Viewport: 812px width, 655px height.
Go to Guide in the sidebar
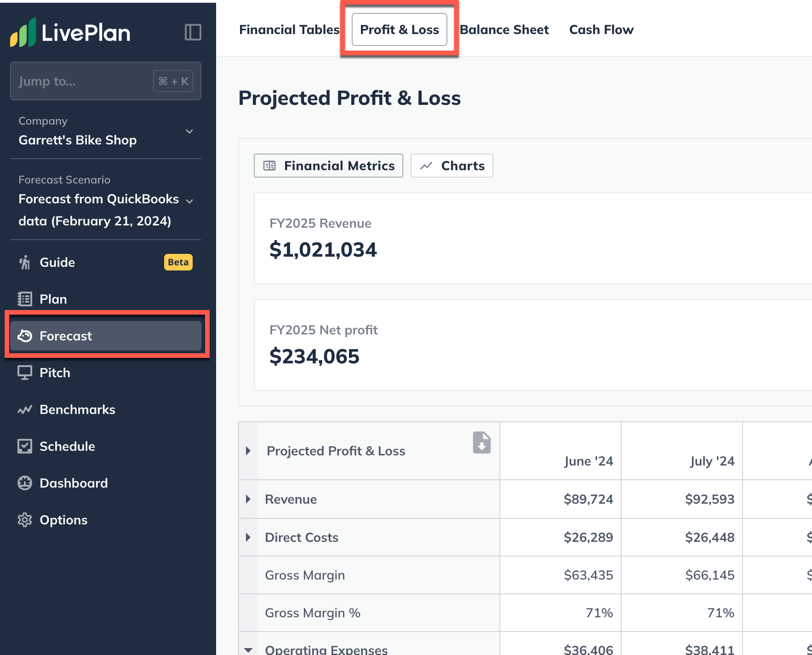[x=106, y=262]
